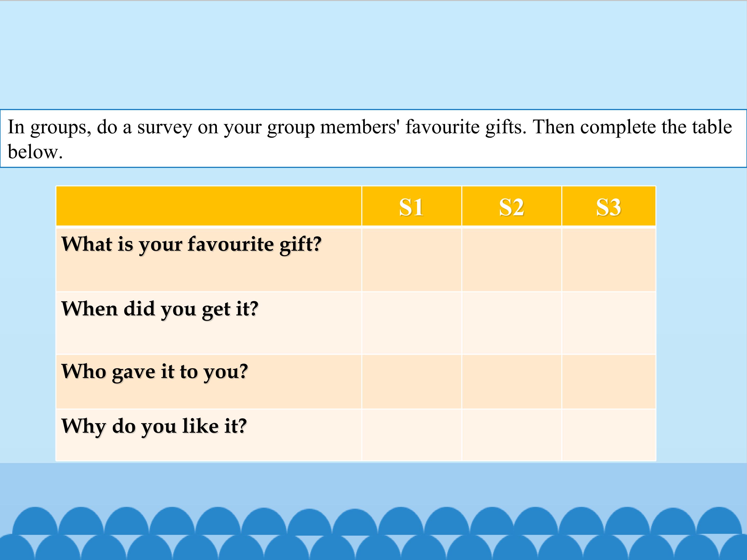Click S1 cell for "Why do you like it?"
747x560 pixels.
coord(411,435)
